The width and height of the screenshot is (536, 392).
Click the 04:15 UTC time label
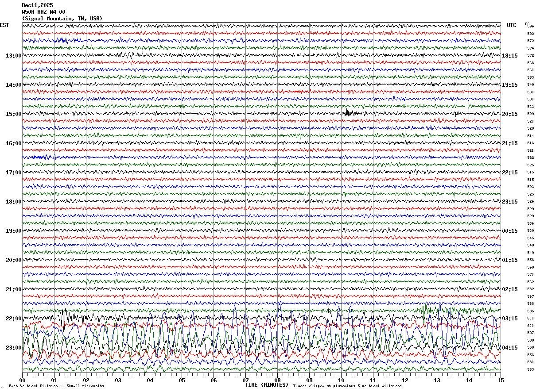pyautogui.click(x=510, y=348)
